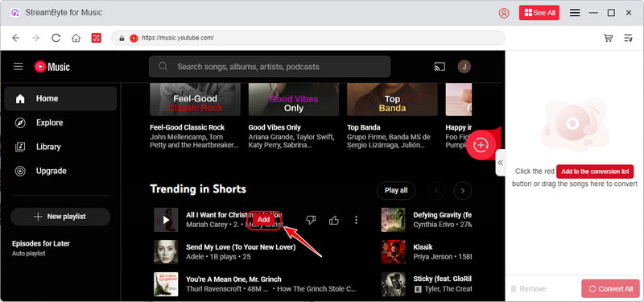Viewport: 644px width, 302px height.
Task: Open the Top Banda playlist thumbnail
Action: (392, 99)
